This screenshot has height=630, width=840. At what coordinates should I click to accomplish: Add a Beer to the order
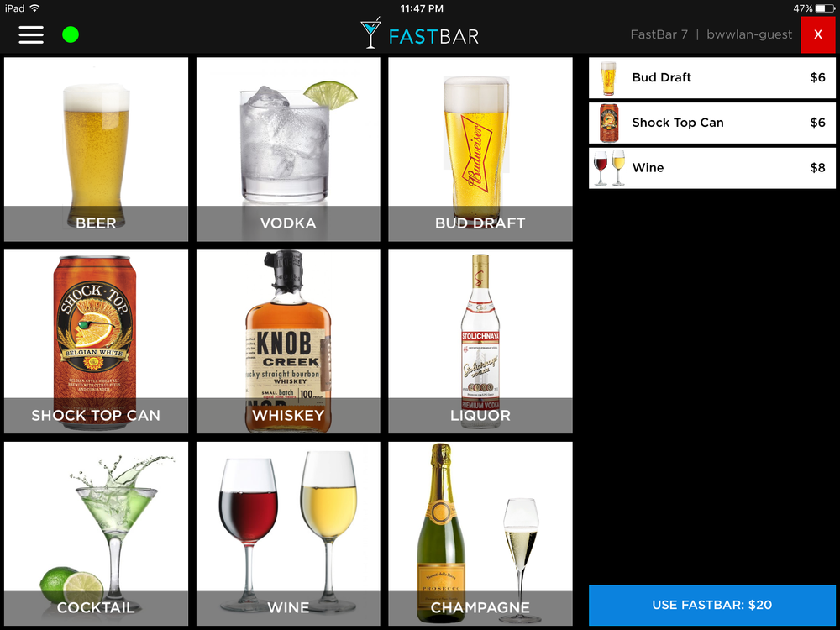click(96, 150)
